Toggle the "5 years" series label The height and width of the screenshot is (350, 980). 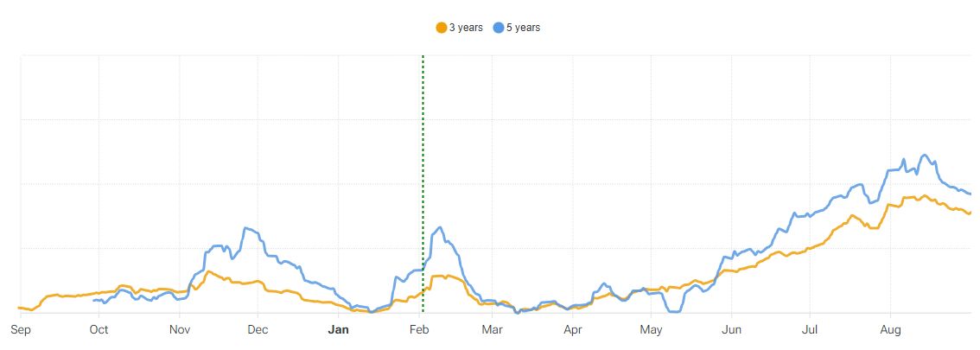pyautogui.click(x=523, y=28)
